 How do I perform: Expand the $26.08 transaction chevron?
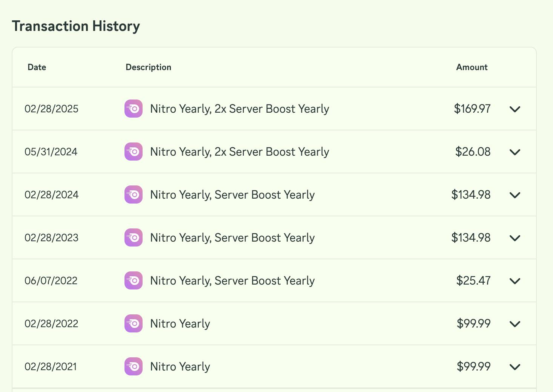coord(515,152)
